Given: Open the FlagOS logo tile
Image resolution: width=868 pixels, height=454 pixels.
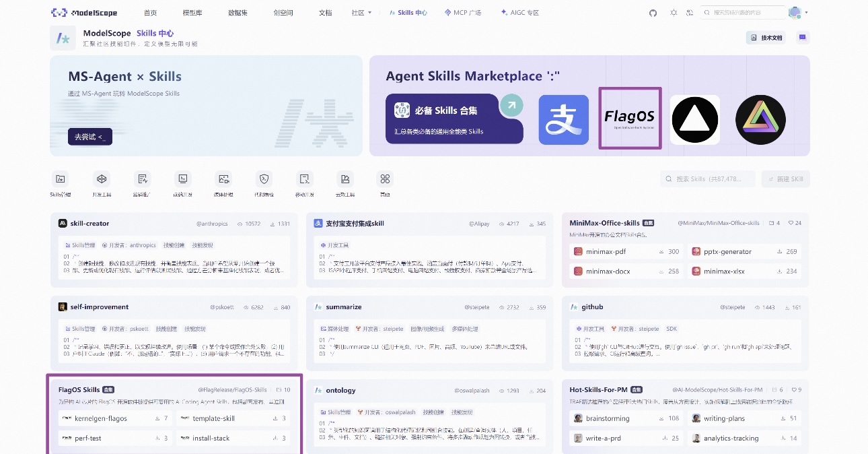Looking at the screenshot, I should 630,118.
